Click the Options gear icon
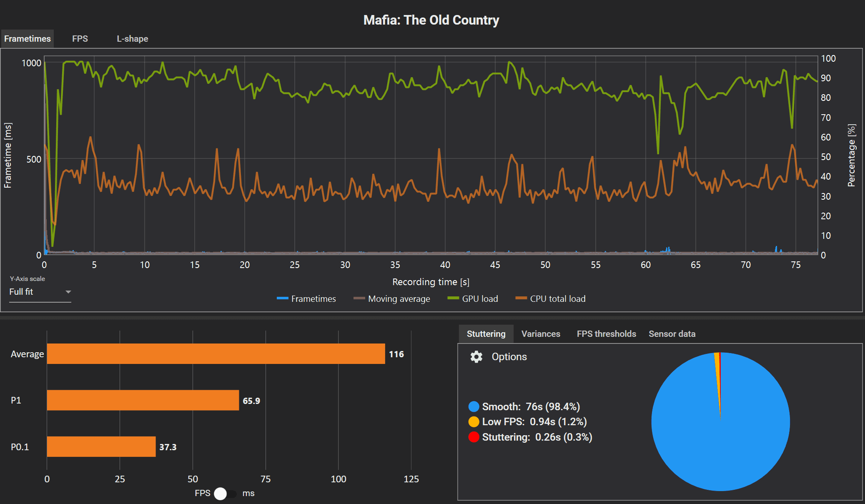 click(476, 357)
